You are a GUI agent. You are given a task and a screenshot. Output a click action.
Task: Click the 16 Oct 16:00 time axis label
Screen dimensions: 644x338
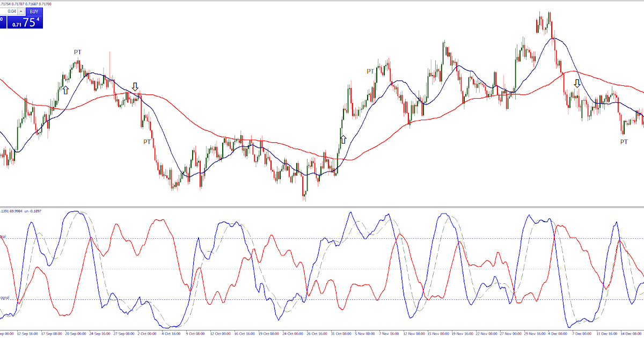245,334
